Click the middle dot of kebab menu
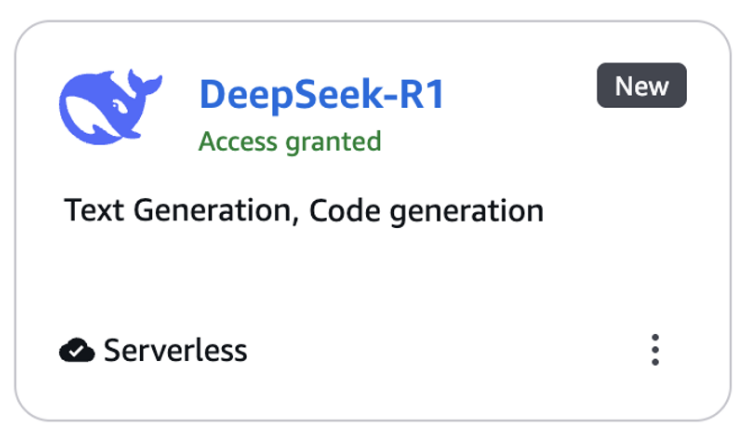 [655, 351]
